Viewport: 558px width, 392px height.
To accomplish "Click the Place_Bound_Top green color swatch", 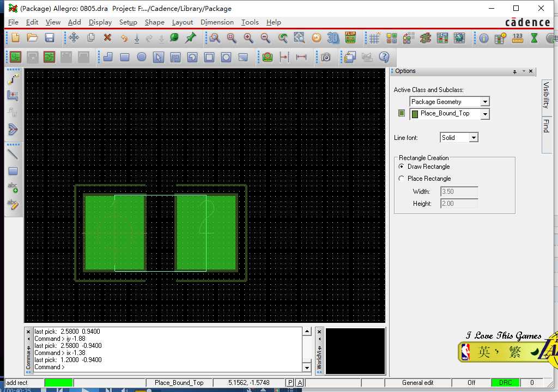I will (415, 114).
